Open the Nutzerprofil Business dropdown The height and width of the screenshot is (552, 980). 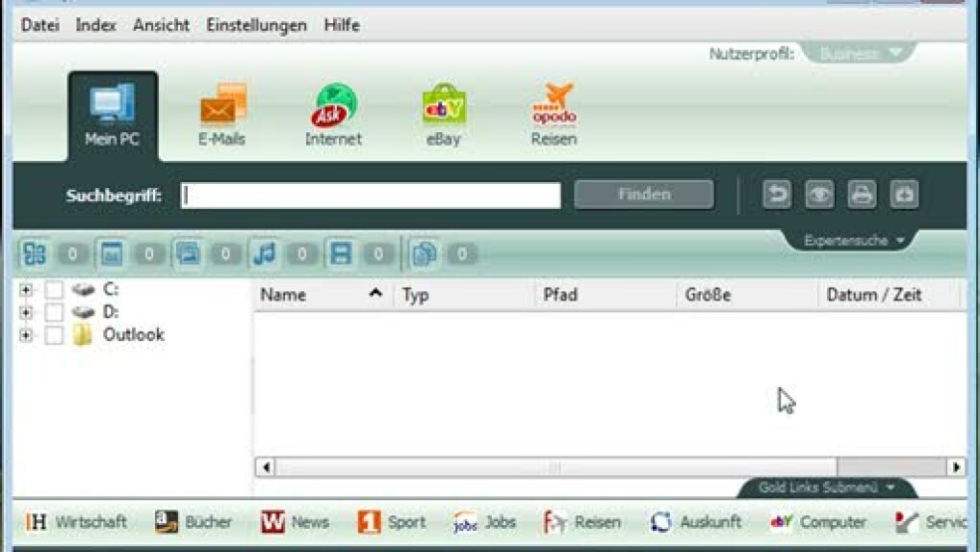[856, 54]
